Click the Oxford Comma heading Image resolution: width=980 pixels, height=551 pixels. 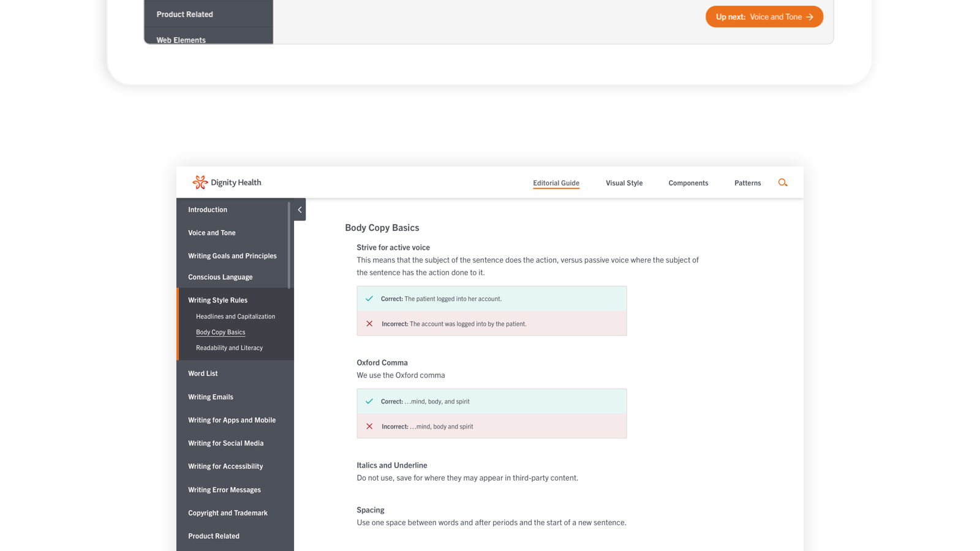click(x=382, y=362)
